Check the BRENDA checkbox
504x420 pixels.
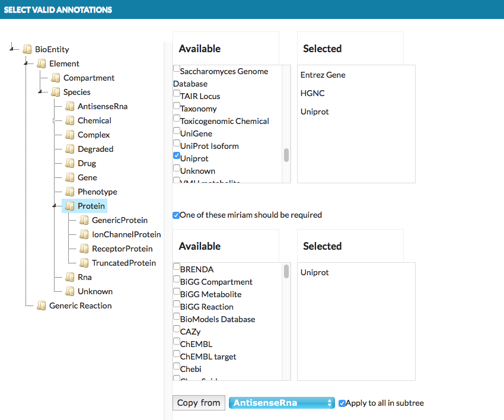click(x=177, y=267)
